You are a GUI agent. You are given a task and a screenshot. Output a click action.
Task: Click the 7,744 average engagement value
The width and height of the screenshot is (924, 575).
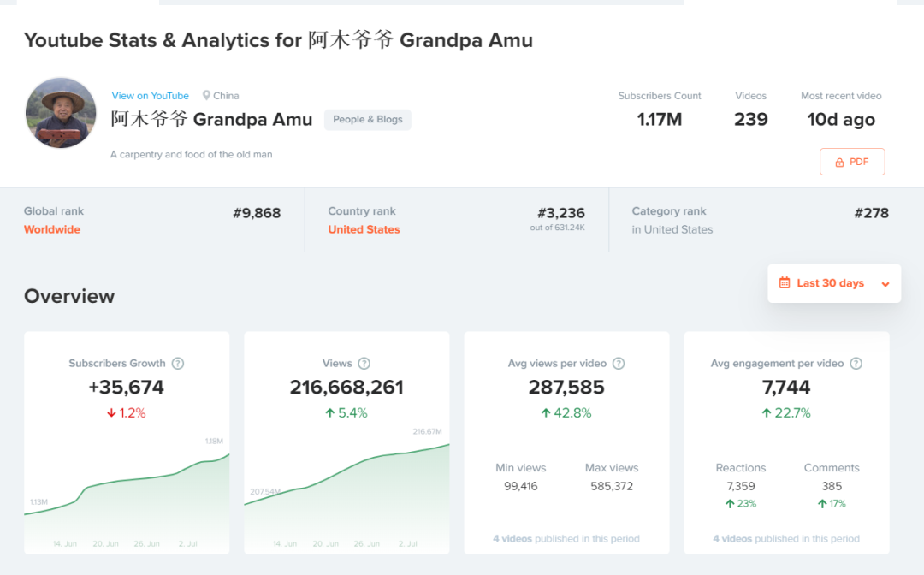(786, 388)
